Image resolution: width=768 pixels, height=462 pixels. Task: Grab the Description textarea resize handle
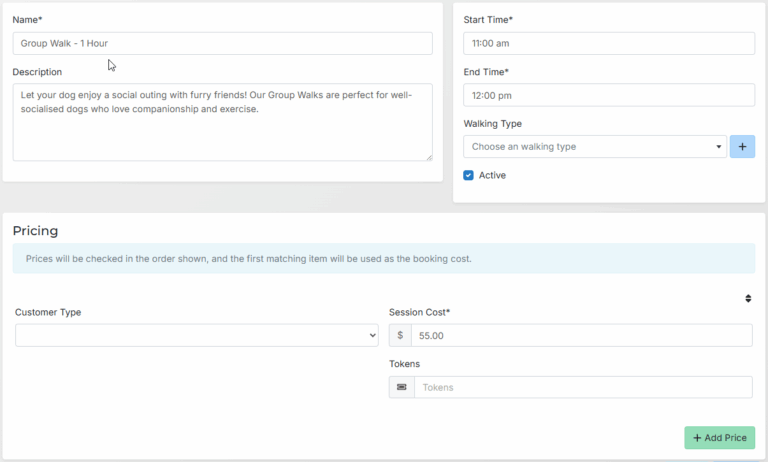click(428, 156)
